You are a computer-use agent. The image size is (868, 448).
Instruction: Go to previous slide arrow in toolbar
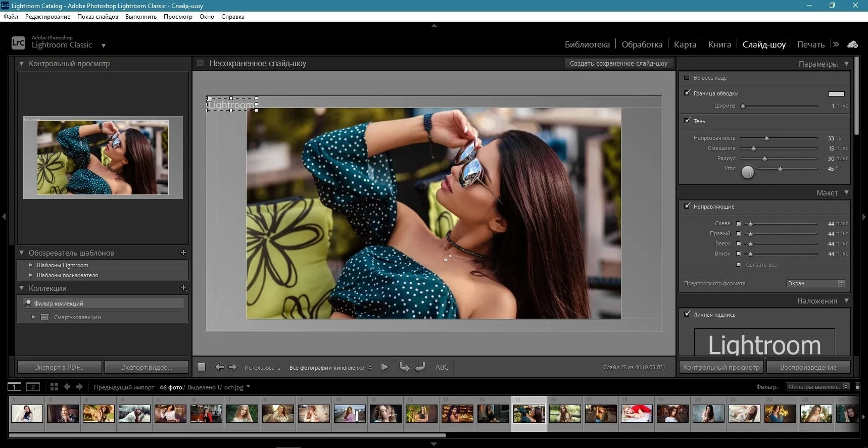[x=219, y=367]
